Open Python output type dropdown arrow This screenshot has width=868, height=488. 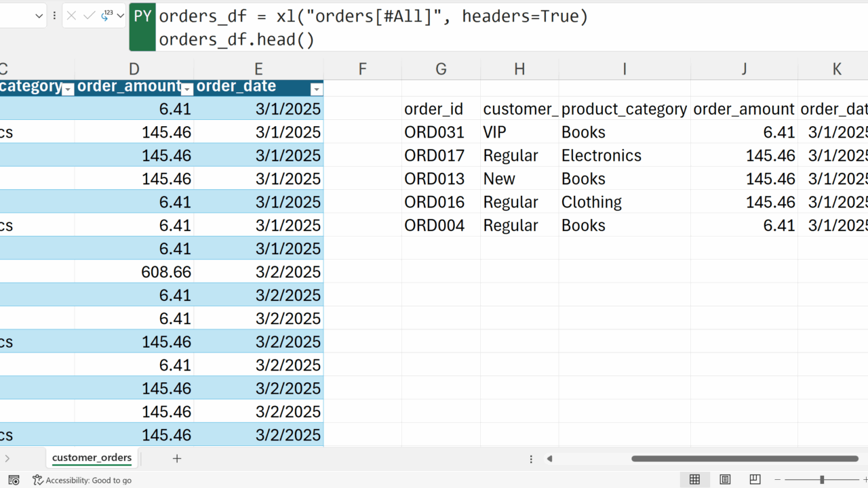(121, 16)
